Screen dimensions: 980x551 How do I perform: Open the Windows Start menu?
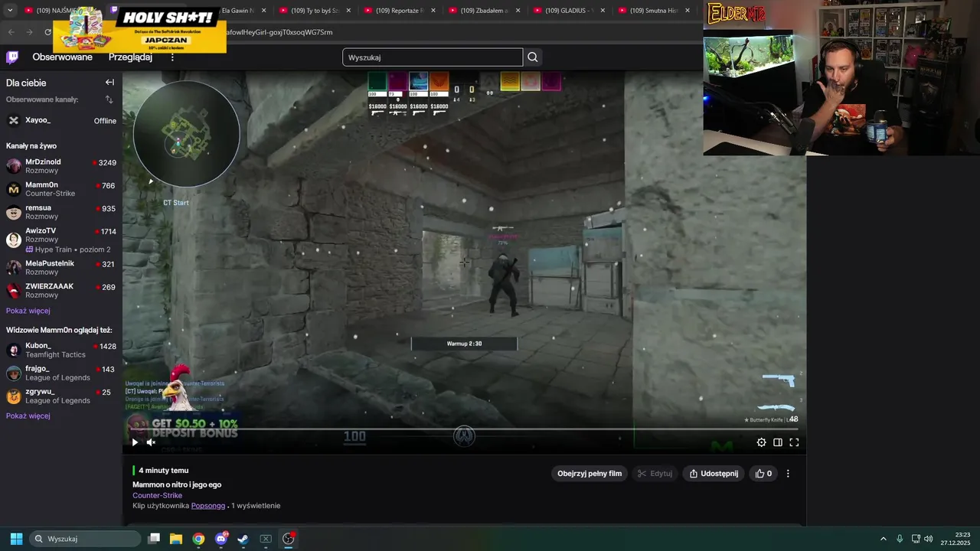[x=16, y=539]
